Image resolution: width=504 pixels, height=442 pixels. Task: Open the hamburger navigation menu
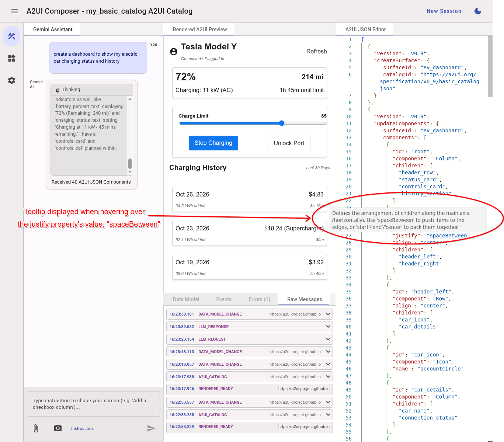click(15, 11)
